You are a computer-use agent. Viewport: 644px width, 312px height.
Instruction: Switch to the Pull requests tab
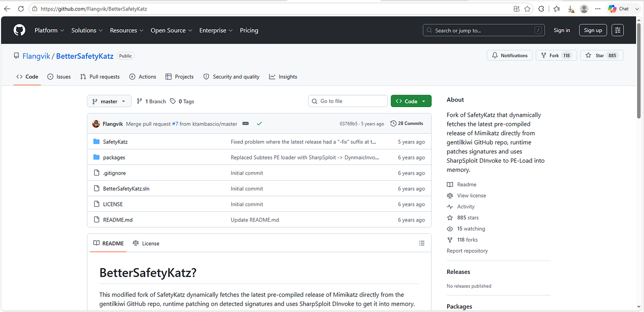[100, 77]
